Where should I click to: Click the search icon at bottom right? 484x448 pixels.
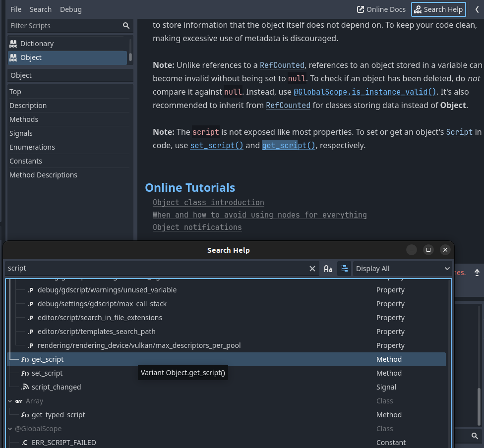(x=475, y=436)
